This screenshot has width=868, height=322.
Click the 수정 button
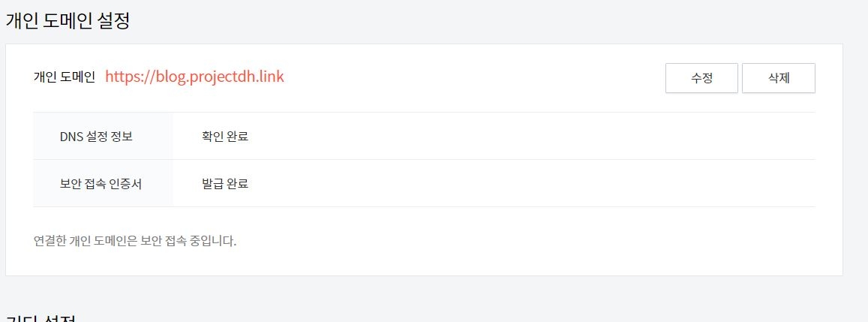pos(701,78)
